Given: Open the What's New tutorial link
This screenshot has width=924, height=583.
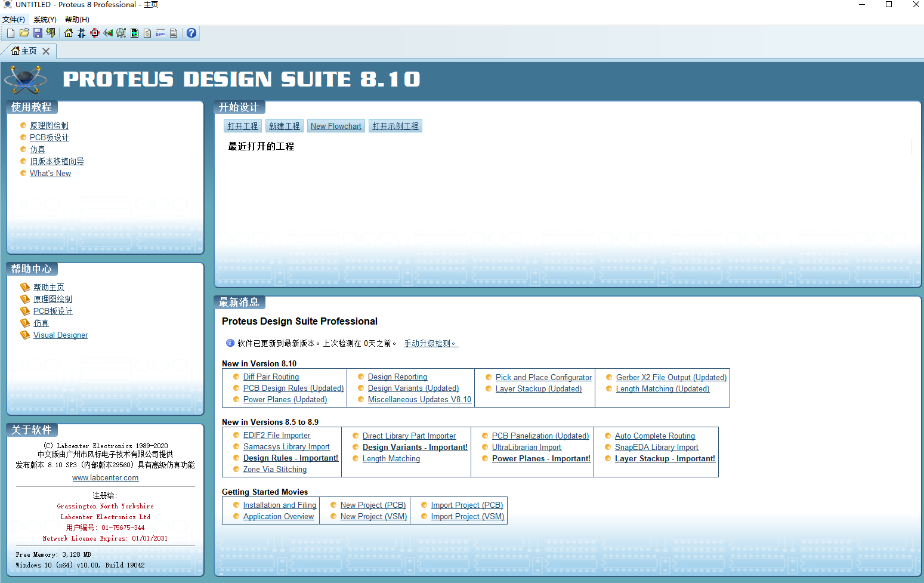Looking at the screenshot, I should pos(50,173).
